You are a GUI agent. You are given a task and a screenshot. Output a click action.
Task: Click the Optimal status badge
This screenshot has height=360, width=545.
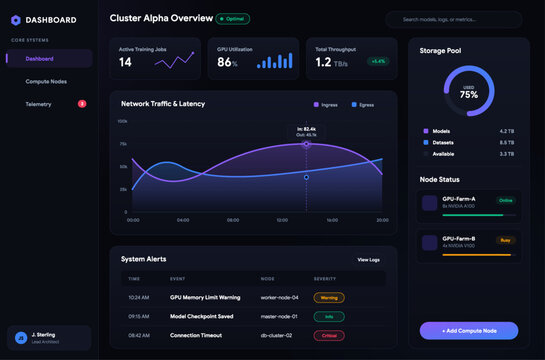click(233, 19)
